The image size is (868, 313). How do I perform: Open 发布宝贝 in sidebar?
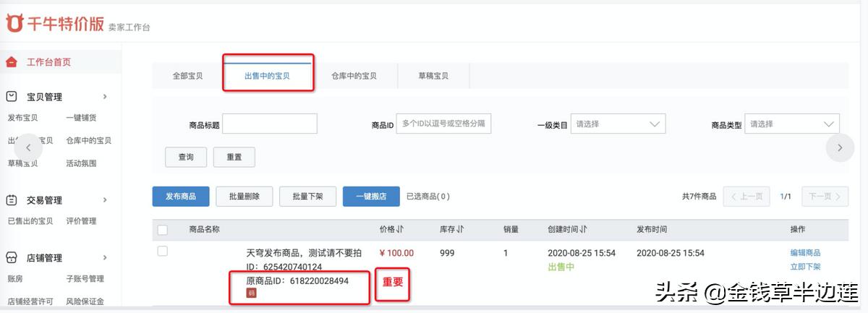pos(22,118)
